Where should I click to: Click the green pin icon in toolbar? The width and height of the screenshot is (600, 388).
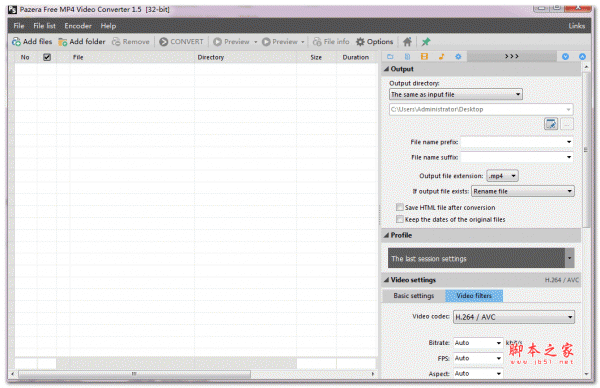click(x=426, y=42)
